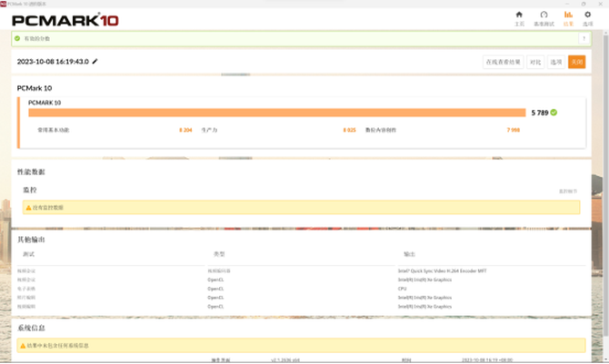Click the green check icon in valid score banner
This screenshot has width=609, height=364.
(x=17, y=38)
